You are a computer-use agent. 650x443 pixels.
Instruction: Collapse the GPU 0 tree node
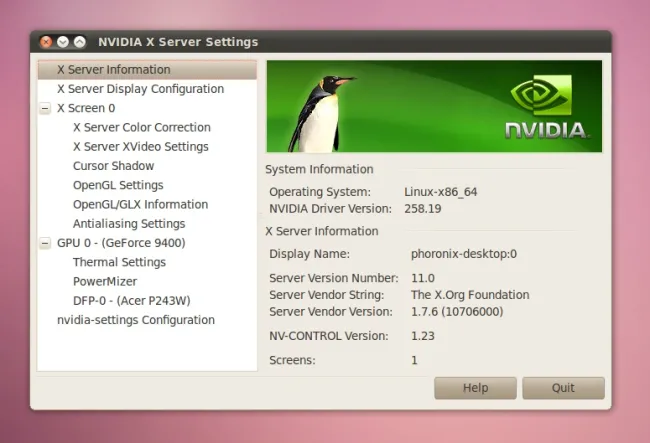point(45,243)
